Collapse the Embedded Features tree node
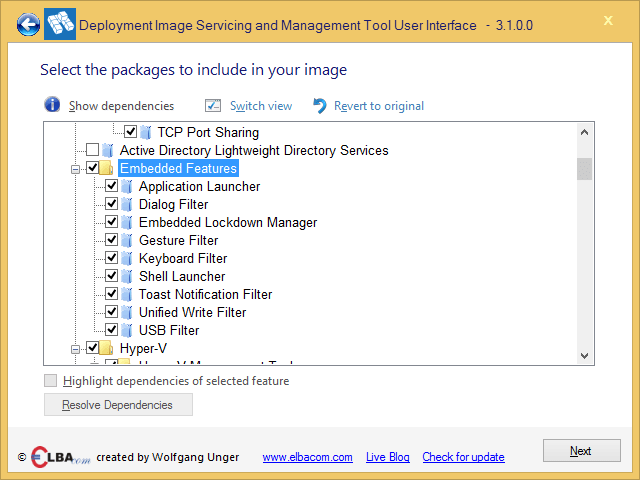The image size is (640, 480). click(76, 169)
